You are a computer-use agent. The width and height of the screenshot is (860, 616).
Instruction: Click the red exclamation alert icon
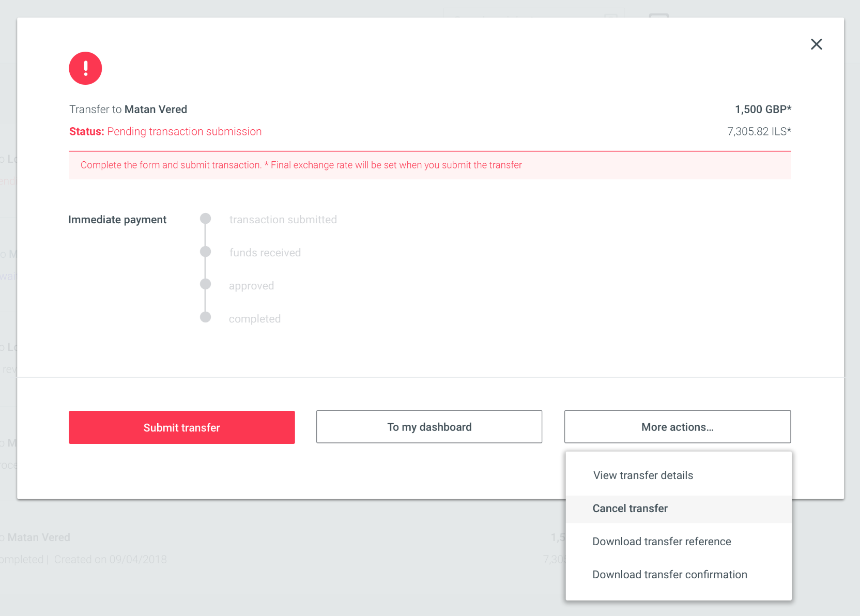(x=85, y=68)
